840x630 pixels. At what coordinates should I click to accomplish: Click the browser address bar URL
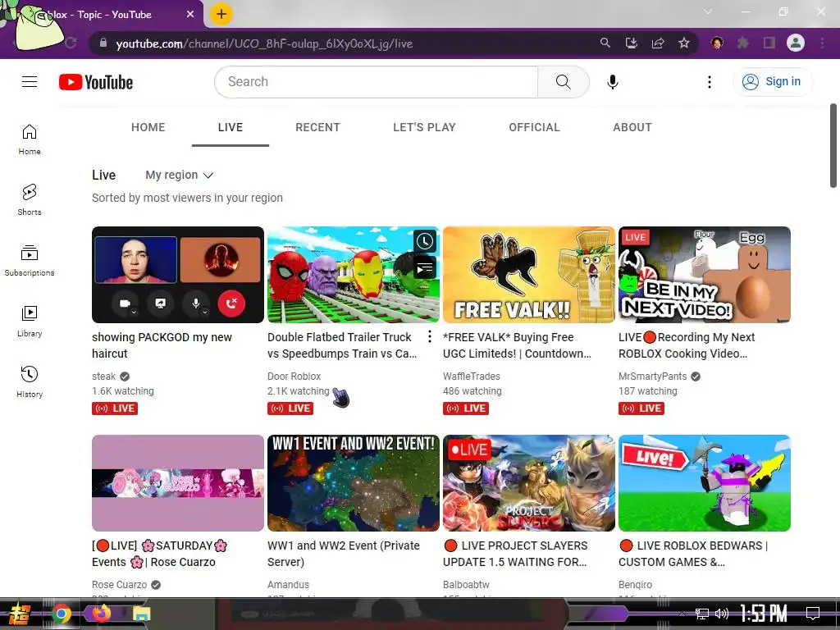(265, 44)
